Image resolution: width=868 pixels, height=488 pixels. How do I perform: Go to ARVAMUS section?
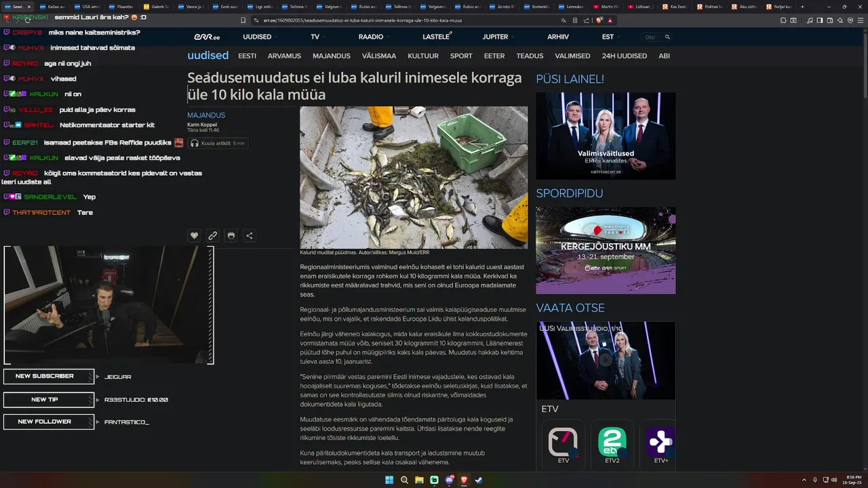pos(284,56)
